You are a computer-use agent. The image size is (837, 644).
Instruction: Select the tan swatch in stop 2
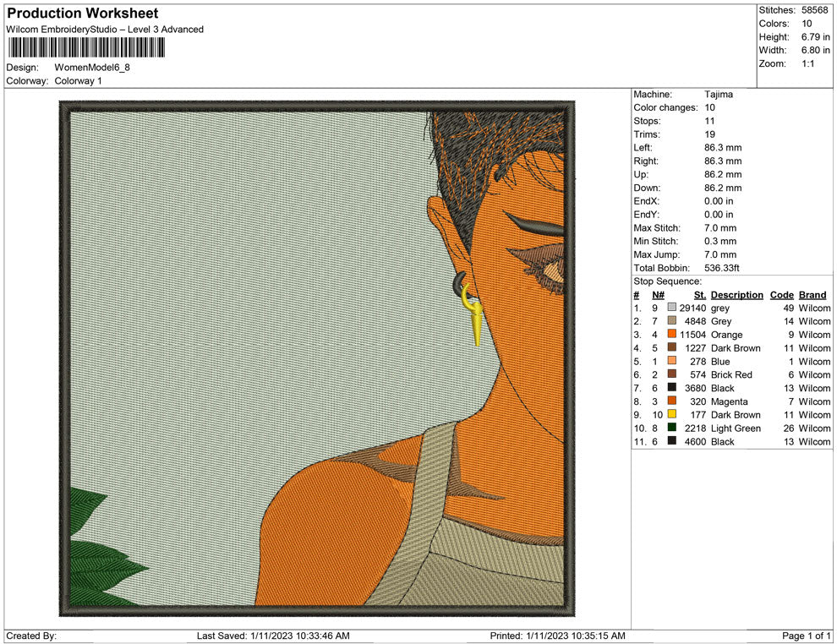tap(672, 322)
